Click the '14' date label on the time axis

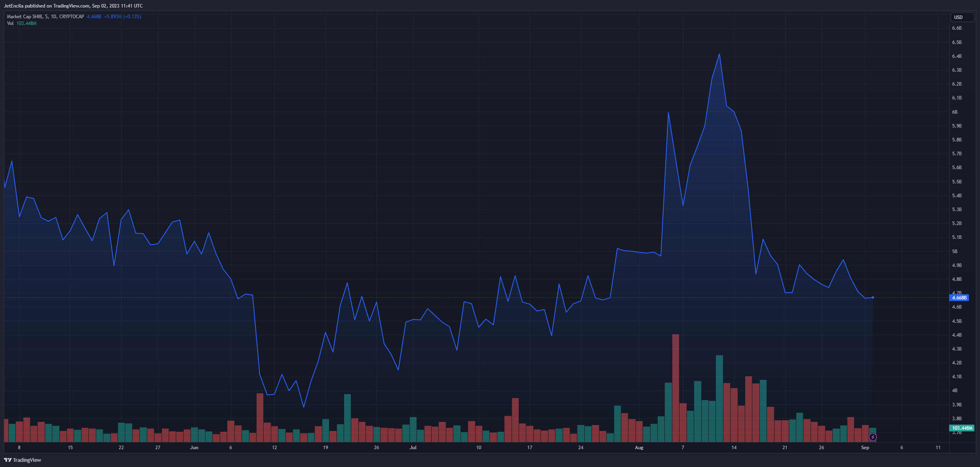[734, 448]
